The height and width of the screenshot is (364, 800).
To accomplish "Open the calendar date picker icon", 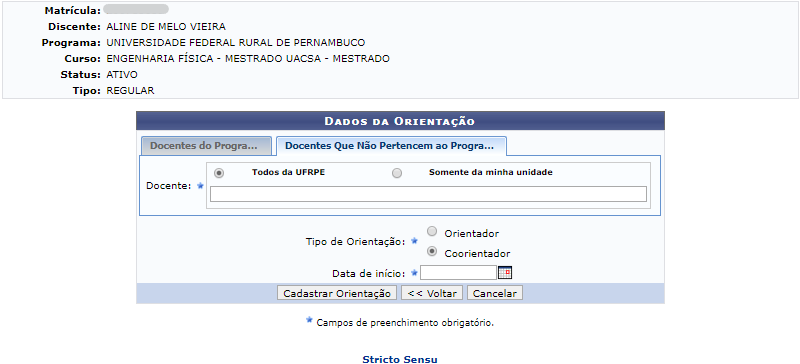I will 505,273.
